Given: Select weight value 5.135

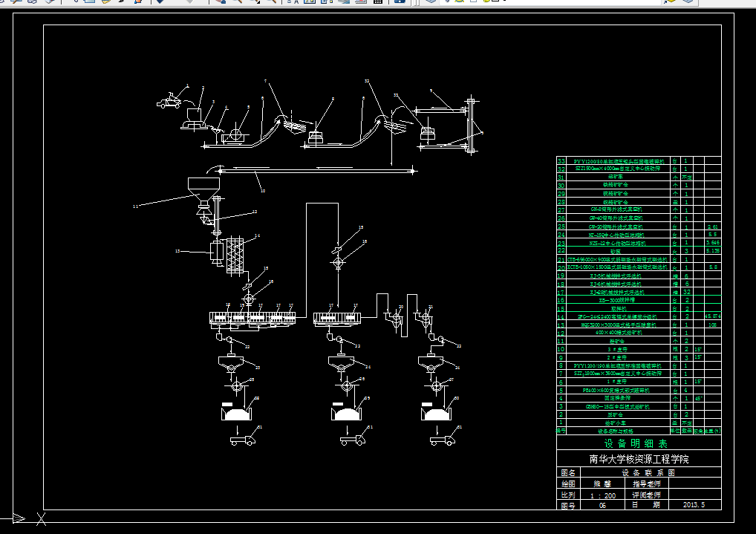Looking at the screenshot, I should [713, 251].
